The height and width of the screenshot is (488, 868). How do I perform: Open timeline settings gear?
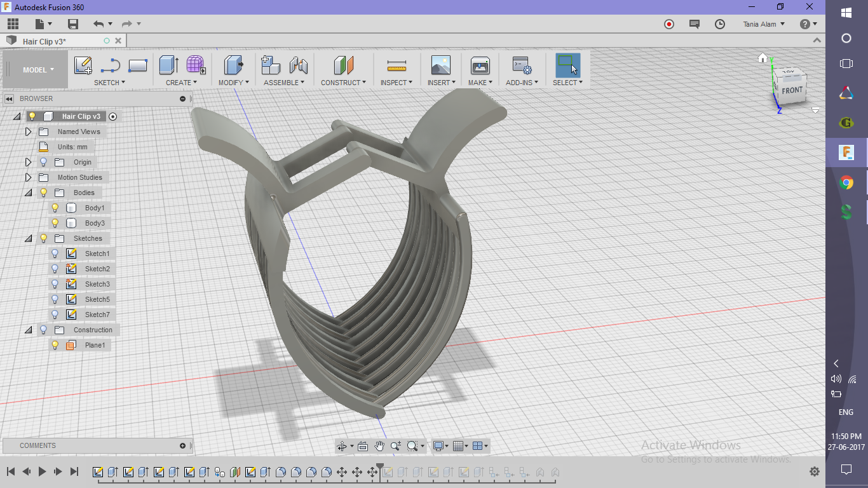[x=815, y=471]
